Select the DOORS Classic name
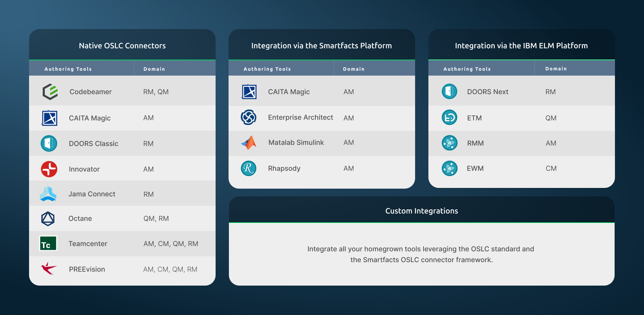The width and height of the screenshot is (644, 315). click(93, 143)
